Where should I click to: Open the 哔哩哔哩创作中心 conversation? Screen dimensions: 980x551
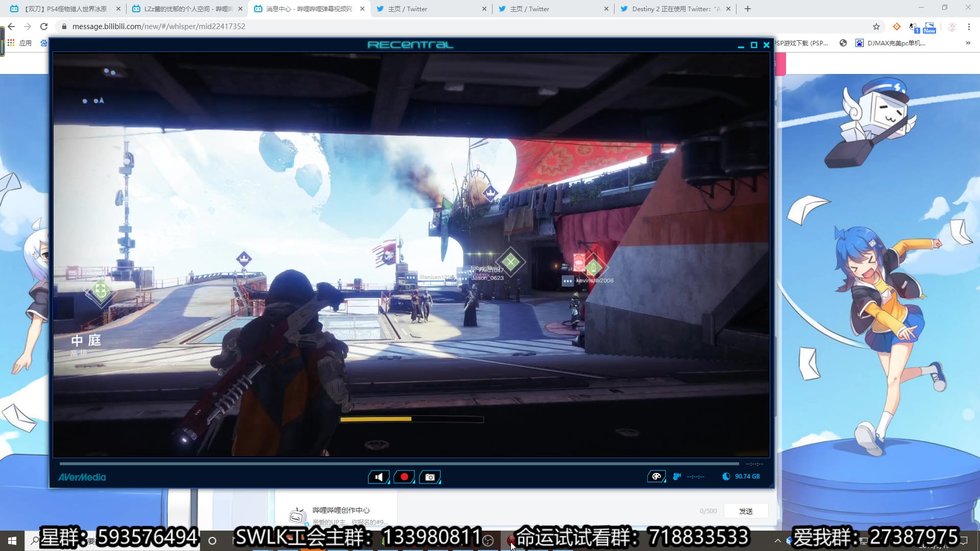click(337, 515)
